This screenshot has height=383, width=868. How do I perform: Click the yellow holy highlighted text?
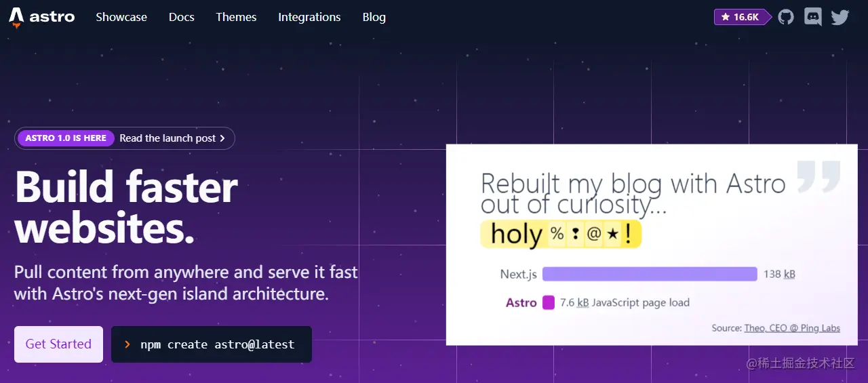[x=561, y=234]
